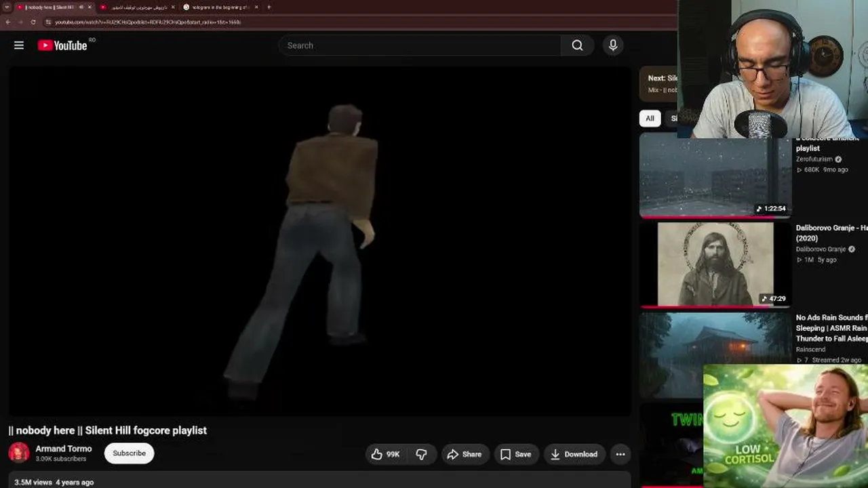Switch to the 'hologram in the beginning' tab
The height and width of the screenshot is (488, 868).
click(x=220, y=7)
